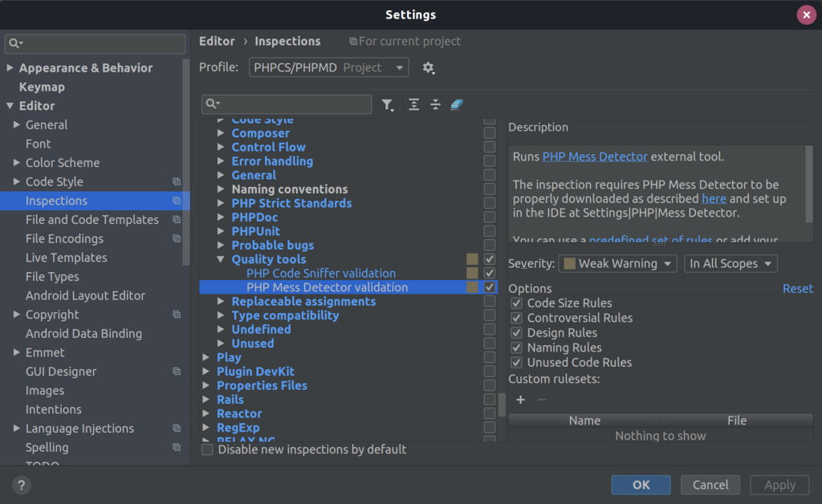This screenshot has width=822, height=504.
Task: Open the PHP Mess Detector link
Action: tap(595, 156)
